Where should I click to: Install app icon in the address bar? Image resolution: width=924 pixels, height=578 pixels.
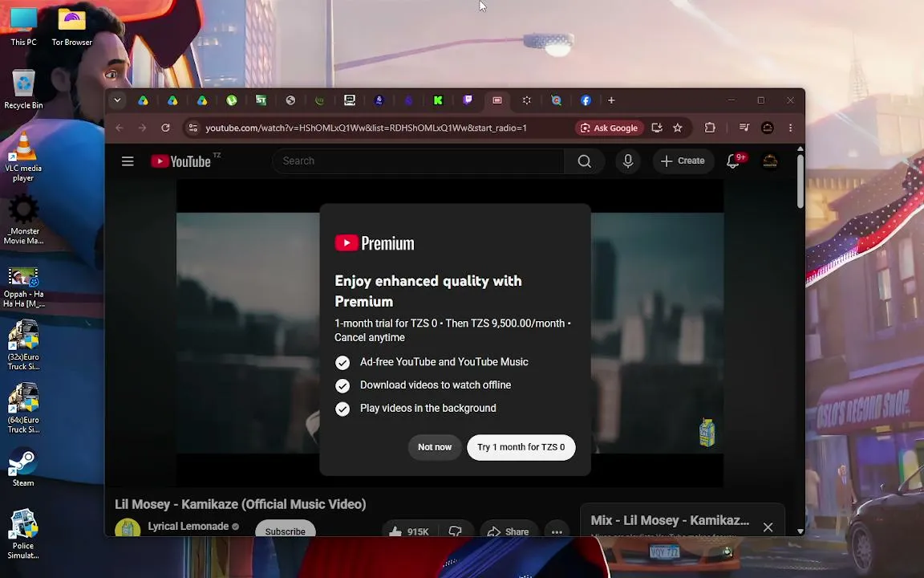click(x=656, y=128)
